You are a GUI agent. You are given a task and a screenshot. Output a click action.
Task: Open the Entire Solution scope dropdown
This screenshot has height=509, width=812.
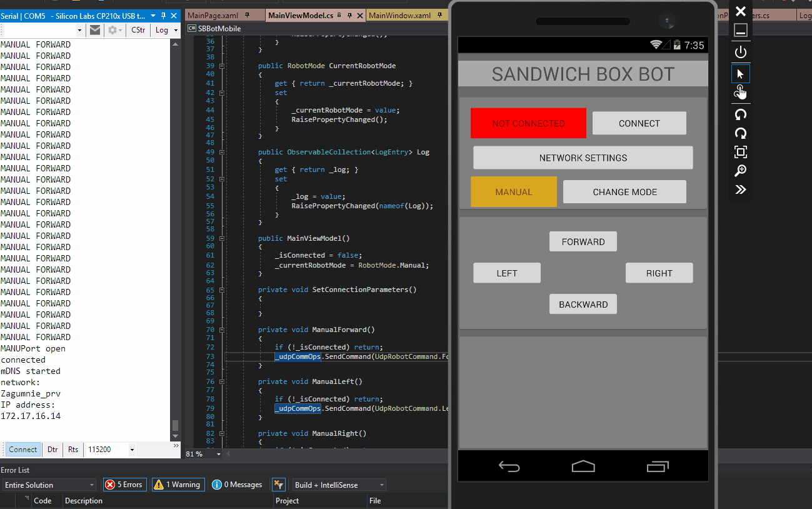click(49, 485)
